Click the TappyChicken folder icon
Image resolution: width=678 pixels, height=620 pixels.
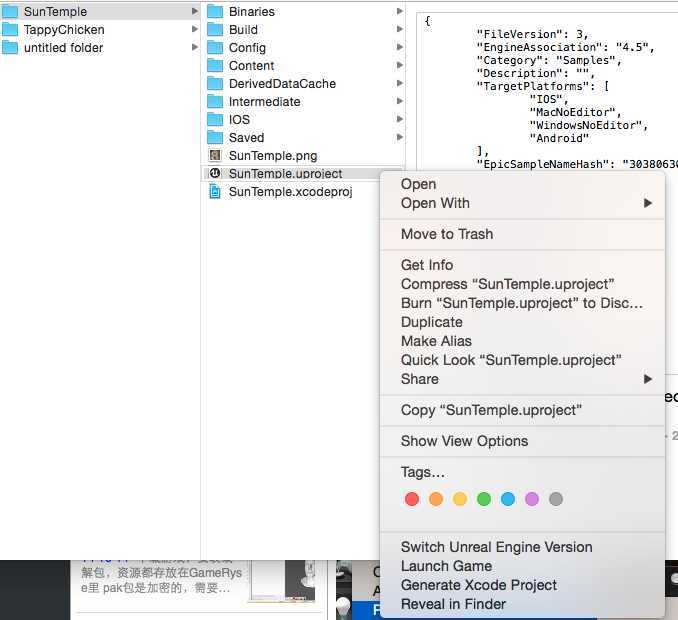pyautogui.click(x=10, y=29)
